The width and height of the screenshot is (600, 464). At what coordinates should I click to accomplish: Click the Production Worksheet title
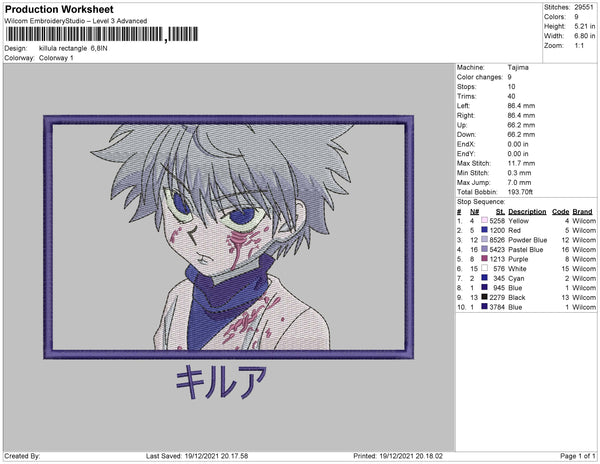coord(59,10)
